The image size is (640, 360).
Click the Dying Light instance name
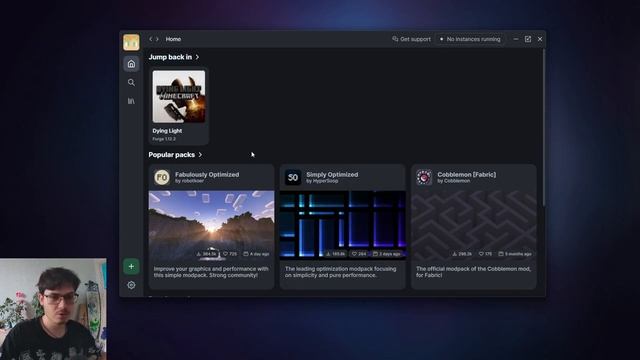click(167, 131)
